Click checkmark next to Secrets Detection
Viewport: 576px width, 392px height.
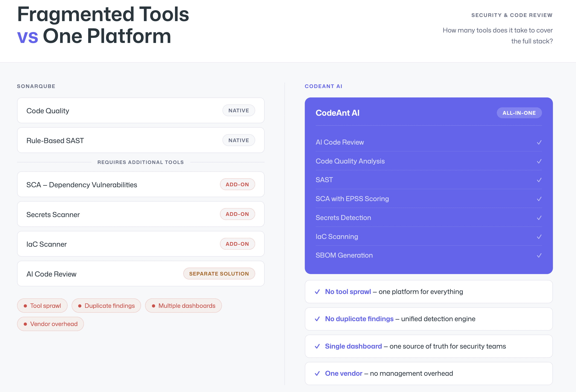point(539,218)
